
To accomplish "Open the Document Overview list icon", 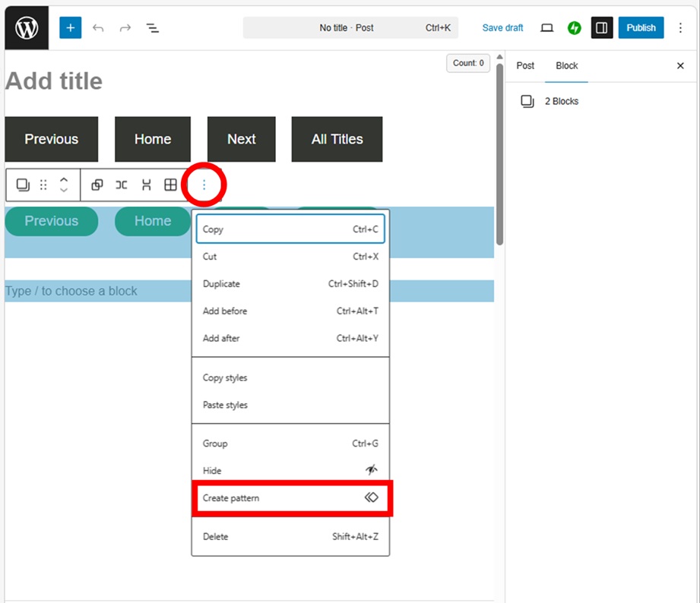I will 153,28.
